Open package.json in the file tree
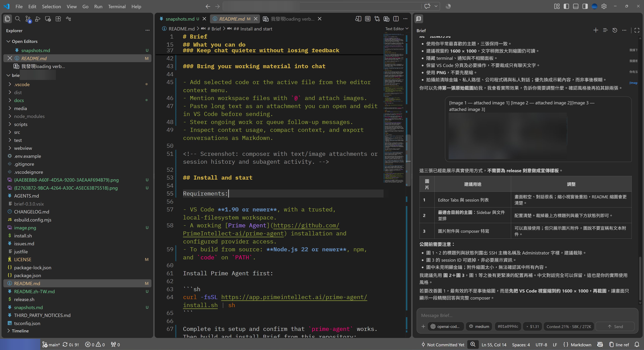644x350 pixels. tap(77, 275)
